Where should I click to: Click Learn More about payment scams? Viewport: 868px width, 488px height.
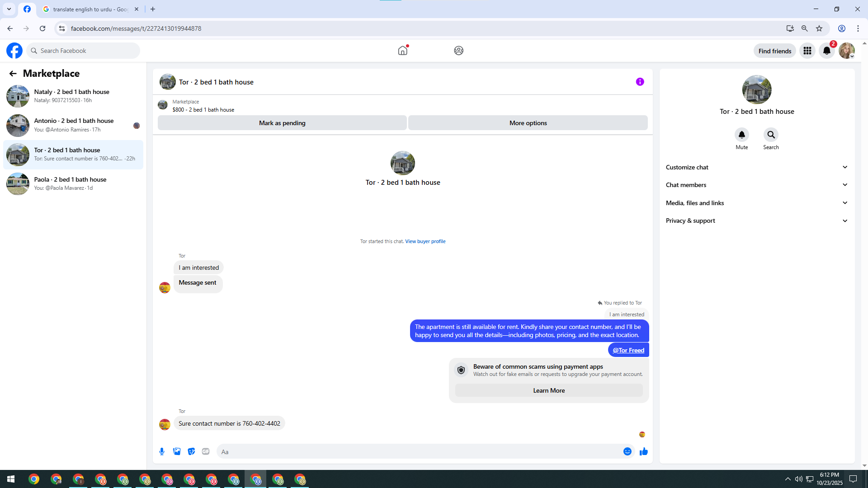click(548, 390)
